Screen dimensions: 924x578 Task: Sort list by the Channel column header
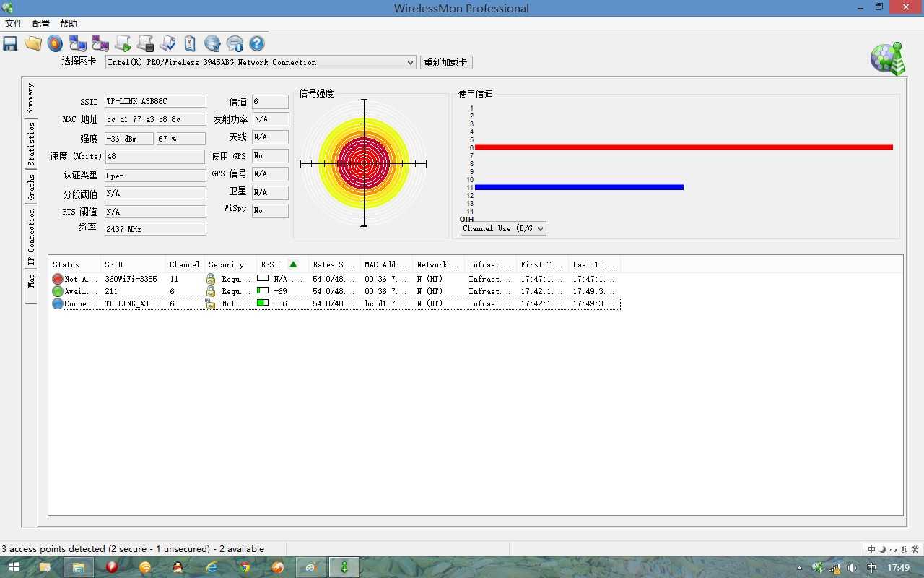[186, 264]
